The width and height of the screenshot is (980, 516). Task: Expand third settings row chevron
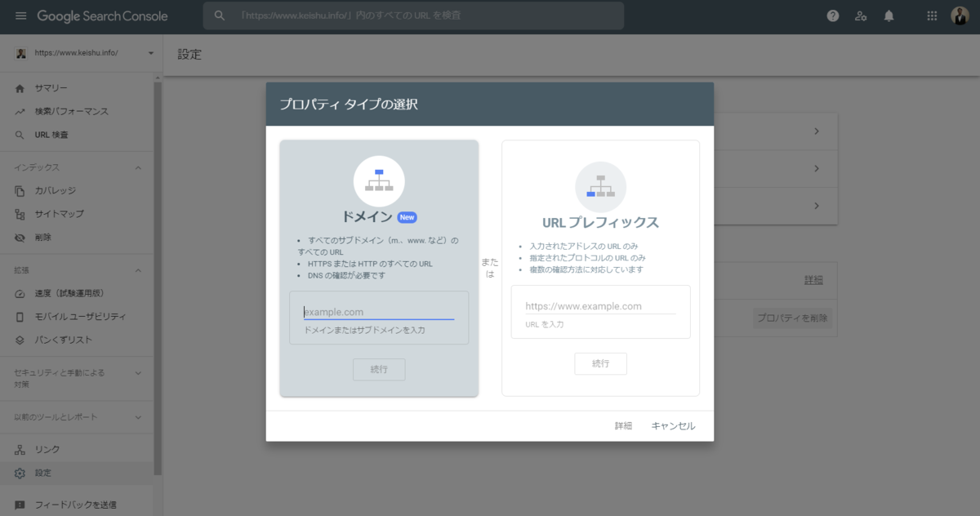pyautogui.click(x=816, y=206)
